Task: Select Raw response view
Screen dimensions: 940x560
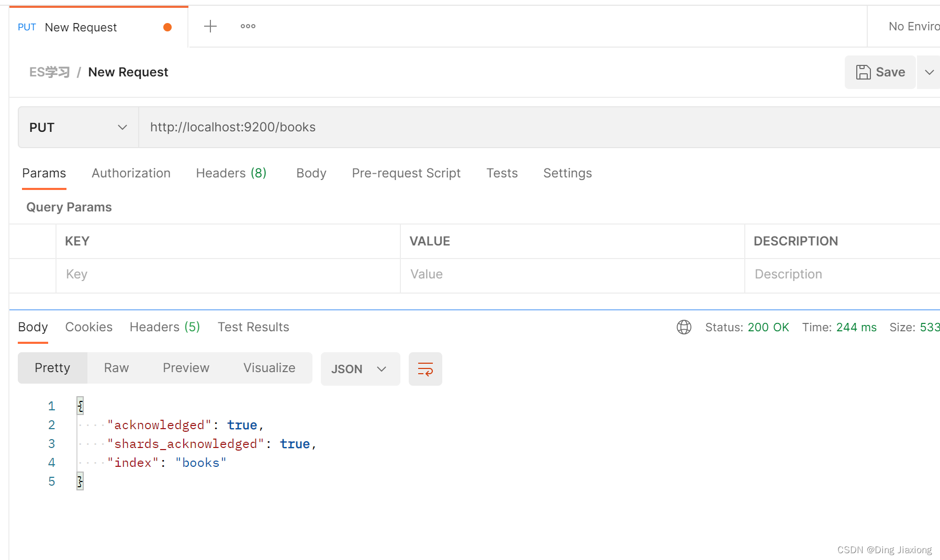Action: coord(116,368)
